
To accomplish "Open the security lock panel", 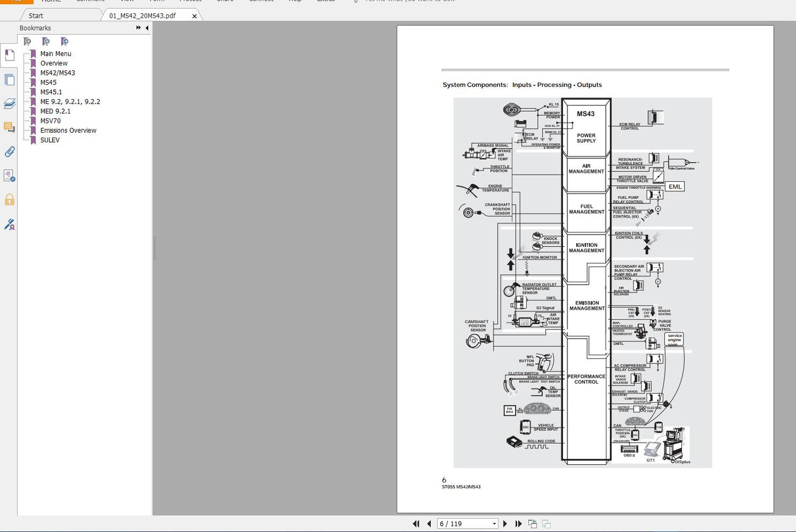I will point(9,199).
